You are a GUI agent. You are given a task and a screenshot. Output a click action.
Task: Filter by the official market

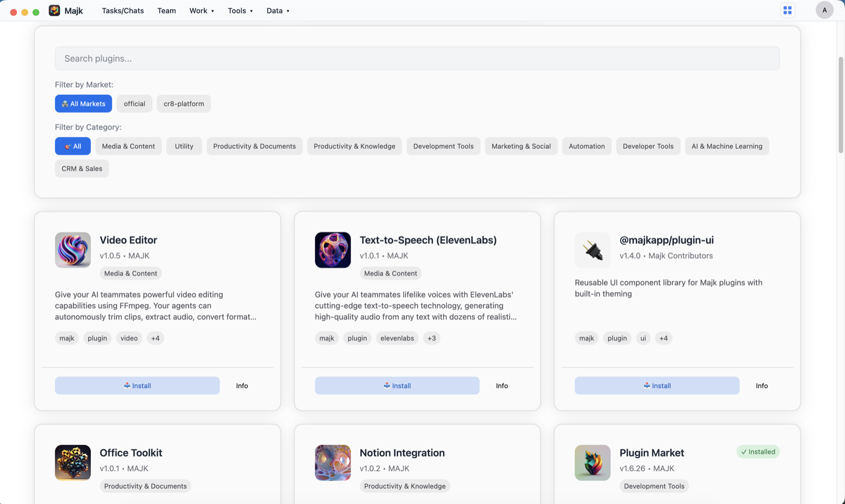click(134, 103)
